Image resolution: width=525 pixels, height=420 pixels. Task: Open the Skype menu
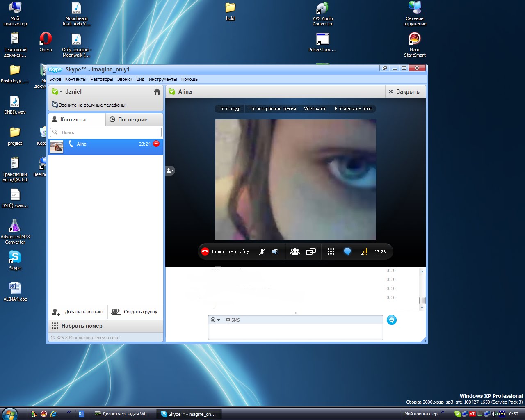click(x=55, y=79)
